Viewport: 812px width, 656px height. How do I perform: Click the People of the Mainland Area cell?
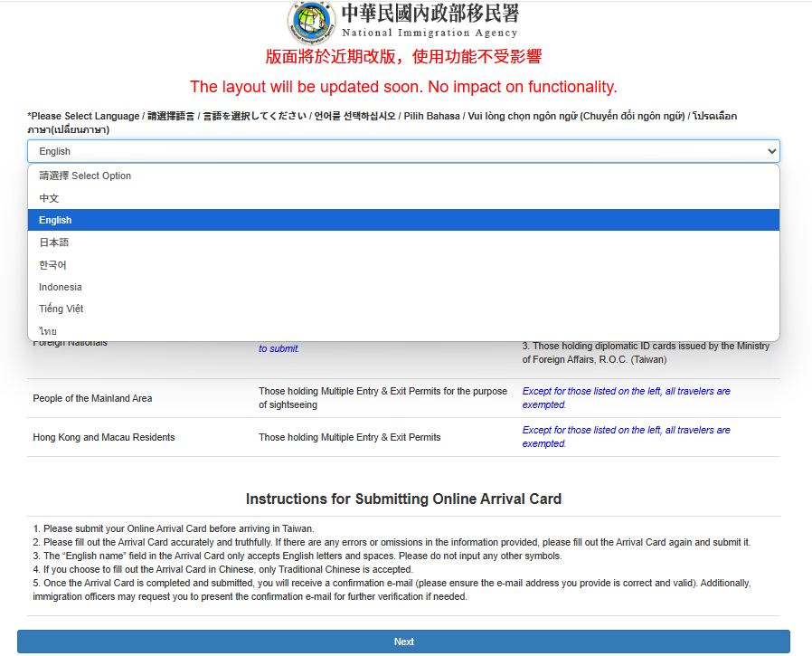(92, 398)
